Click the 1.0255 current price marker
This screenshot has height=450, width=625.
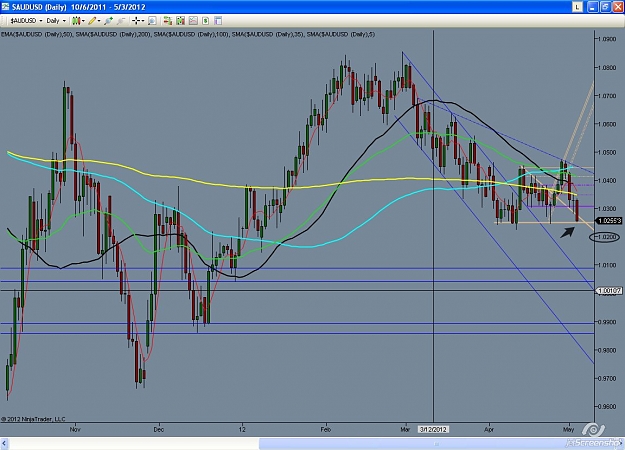click(x=609, y=220)
